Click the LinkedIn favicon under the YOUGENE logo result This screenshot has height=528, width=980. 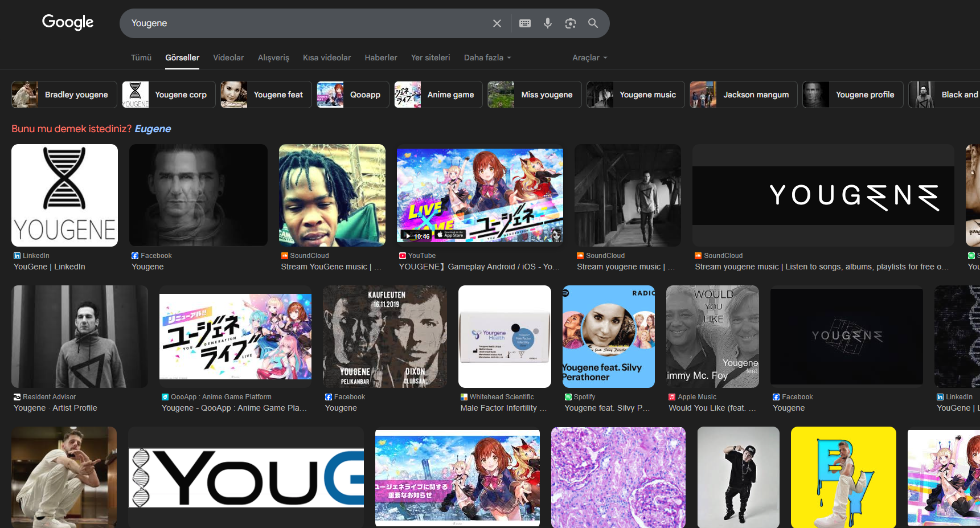[17, 256]
